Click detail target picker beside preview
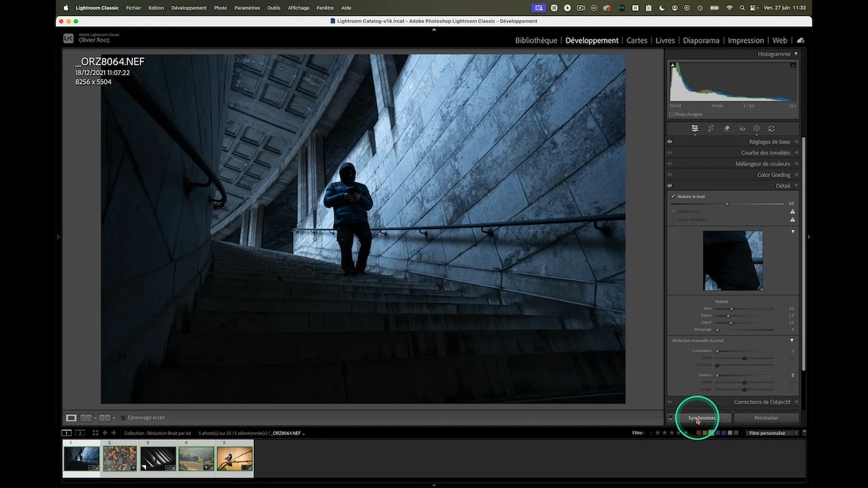This screenshot has height=488, width=868. [x=673, y=233]
